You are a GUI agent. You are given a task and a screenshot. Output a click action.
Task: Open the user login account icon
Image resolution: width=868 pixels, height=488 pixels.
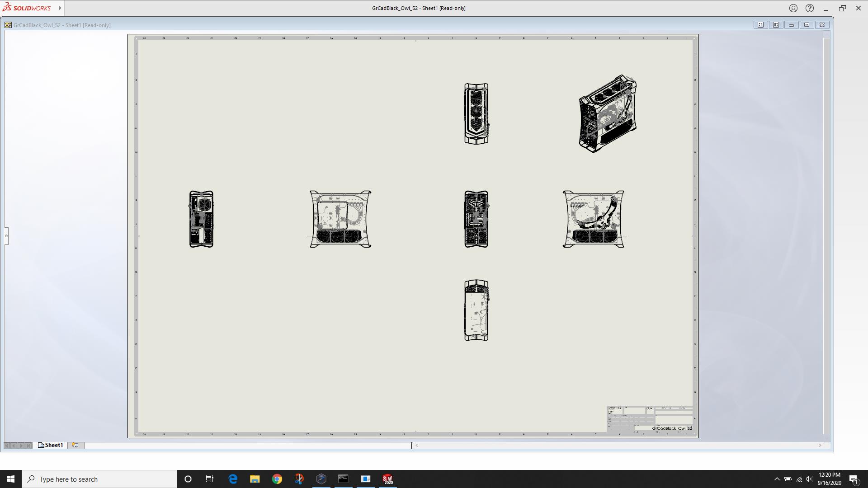click(x=793, y=8)
